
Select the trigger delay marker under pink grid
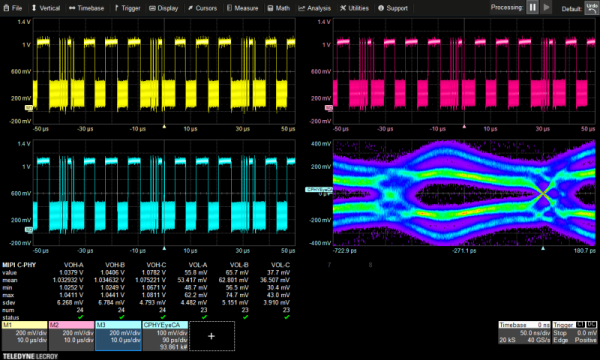(464, 126)
